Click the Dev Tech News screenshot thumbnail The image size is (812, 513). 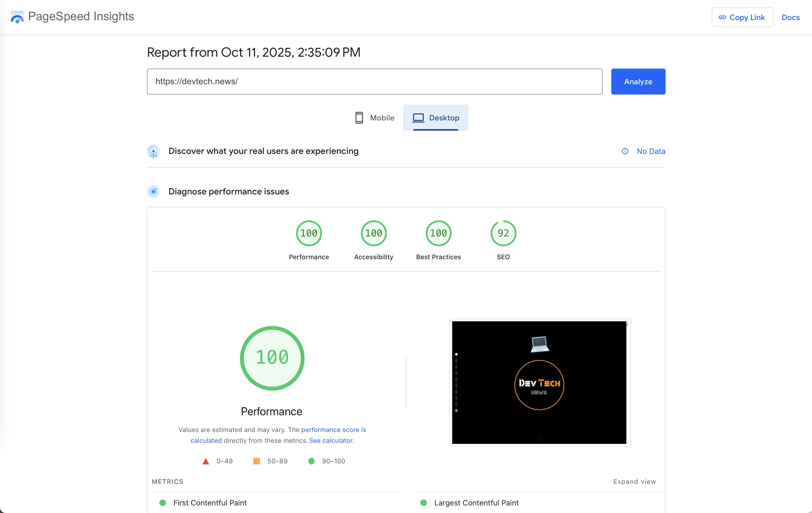point(539,382)
